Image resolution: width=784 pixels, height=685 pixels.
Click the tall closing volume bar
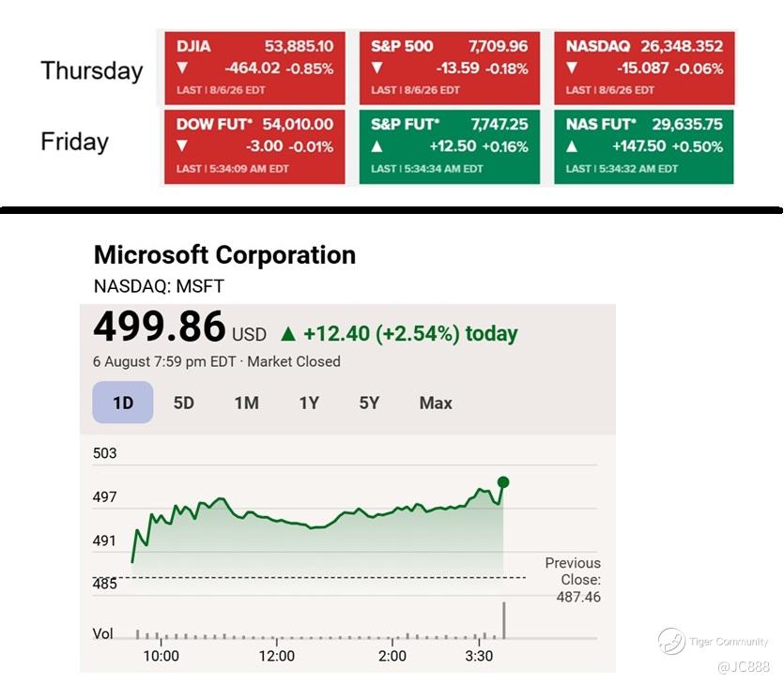pyautogui.click(x=504, y=620)
